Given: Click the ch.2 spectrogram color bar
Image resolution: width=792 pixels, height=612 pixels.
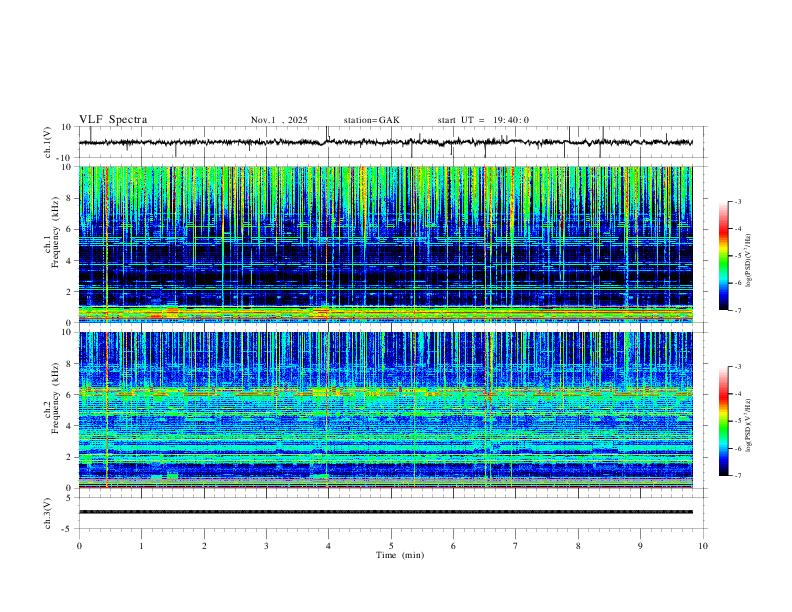Looking at the screenshot, I should tap(723, 421).
